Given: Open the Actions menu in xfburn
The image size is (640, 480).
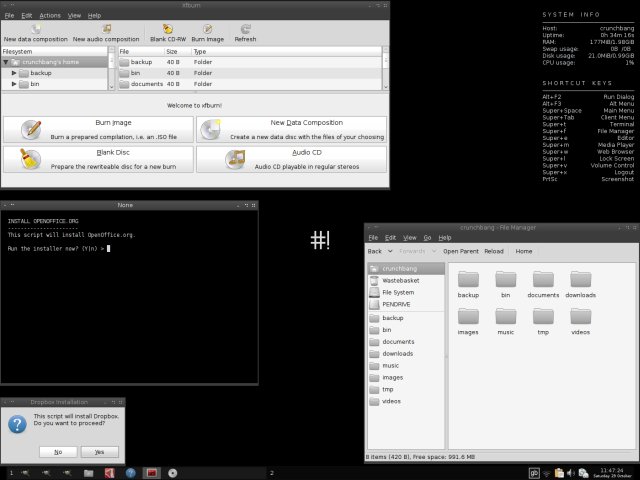Looking at the screenshot, I should pos(50,16).
